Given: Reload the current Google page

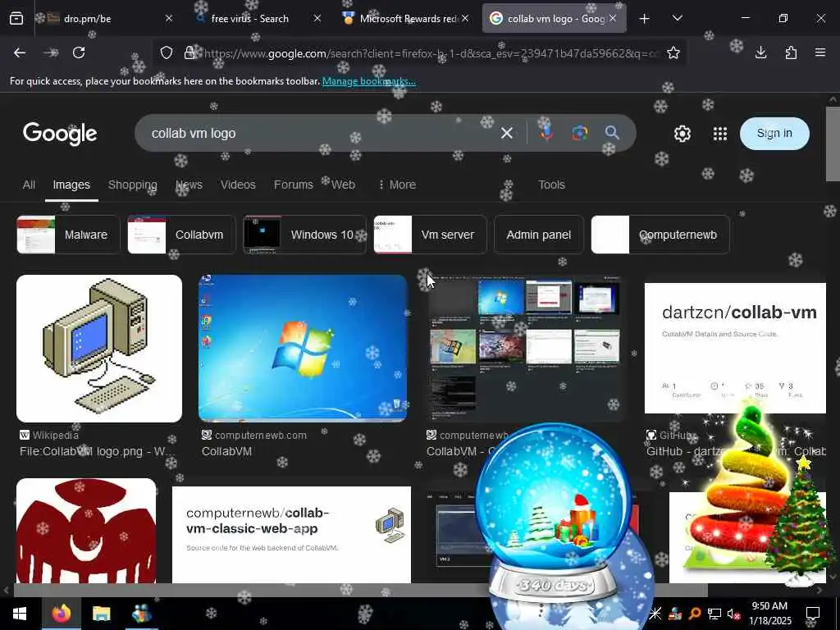Looking at the screenshot, I should [79, 52].
